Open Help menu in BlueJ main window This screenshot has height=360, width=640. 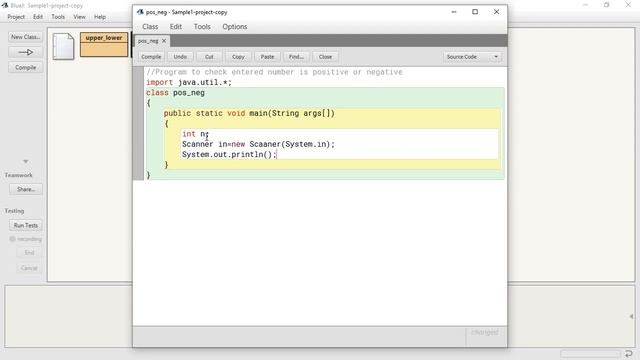(x=100, y=17)
